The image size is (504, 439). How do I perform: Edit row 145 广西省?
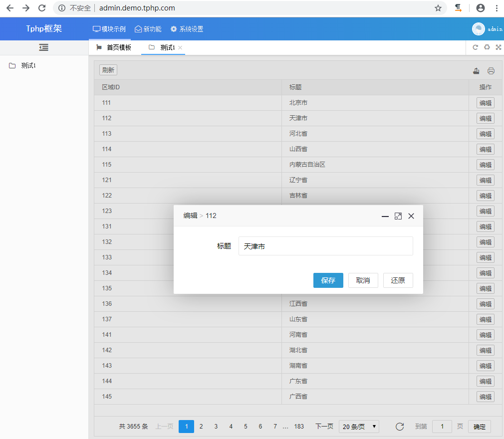pyautogui.click(x=486, y=397)
